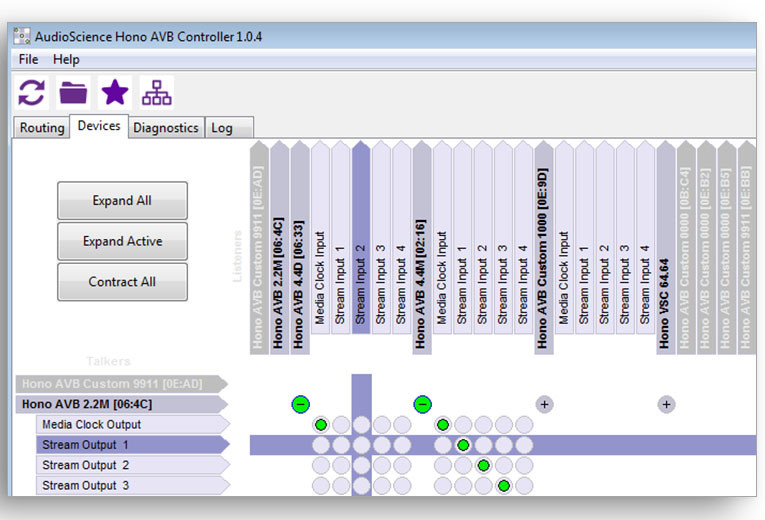Collapse Hono AVB 4.4M using green minus
765x520 pixels.
[x=422, y=404]
